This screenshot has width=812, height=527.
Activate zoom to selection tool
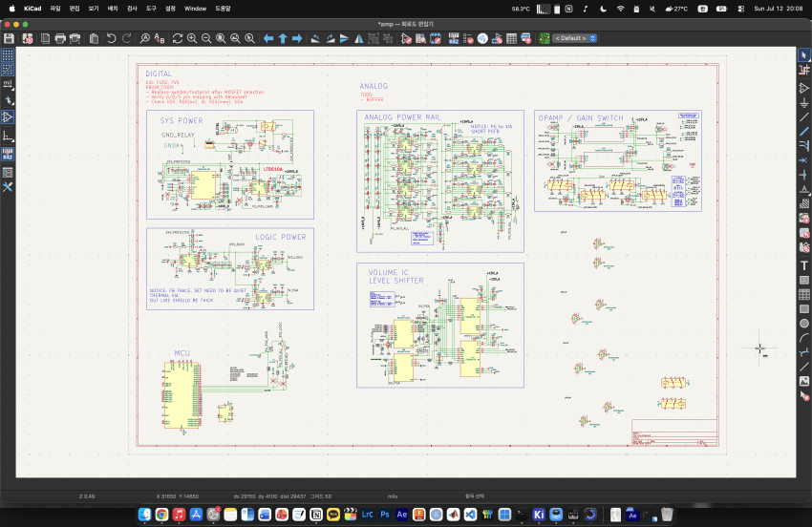[x=249, y=38]
